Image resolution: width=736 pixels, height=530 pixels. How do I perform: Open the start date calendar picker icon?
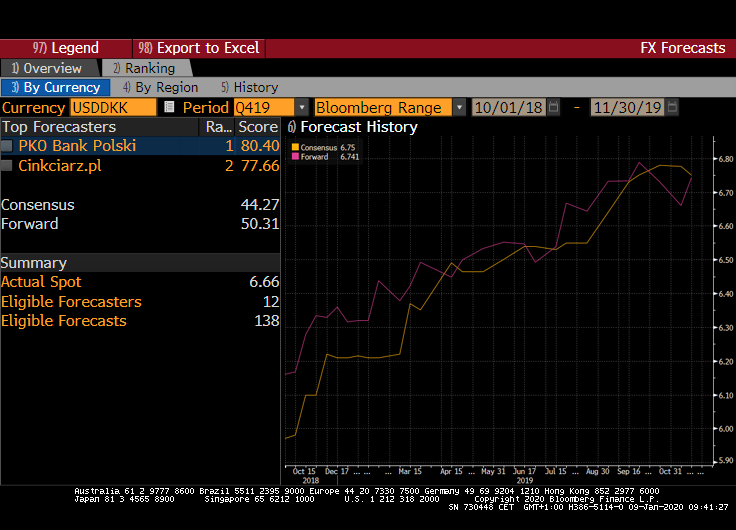click(553, 107)
